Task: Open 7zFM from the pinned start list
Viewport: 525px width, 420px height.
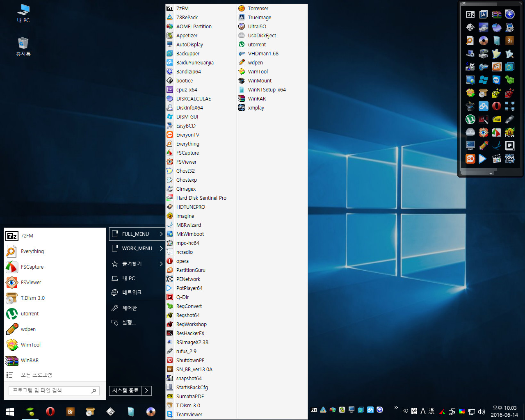Action: click(x=55, y=236)
